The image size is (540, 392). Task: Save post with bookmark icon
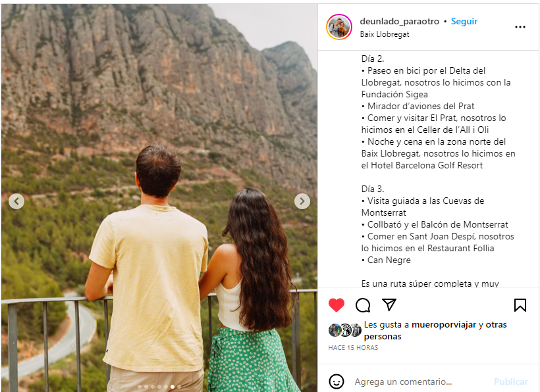click(x=520, y=305)
